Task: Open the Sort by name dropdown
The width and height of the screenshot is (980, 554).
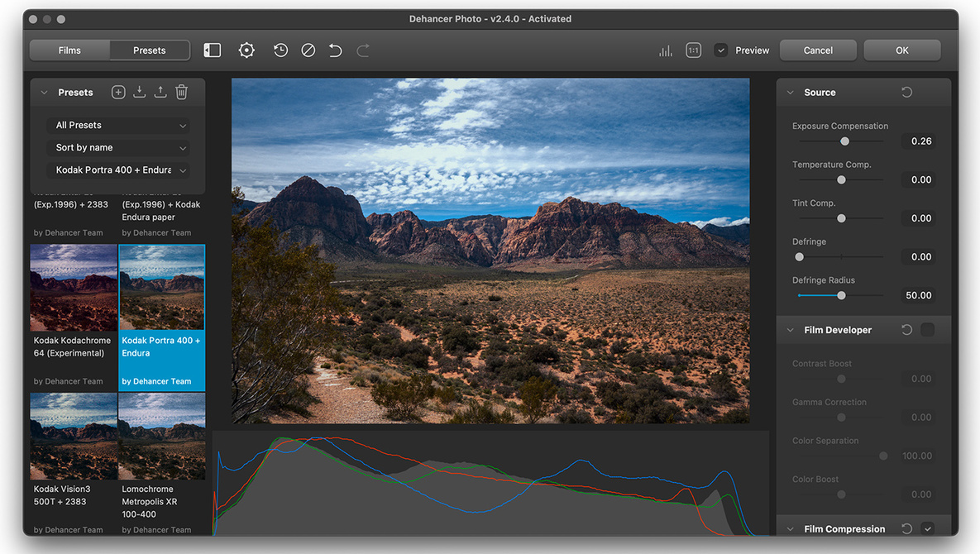Action: (x=118, y=148)
